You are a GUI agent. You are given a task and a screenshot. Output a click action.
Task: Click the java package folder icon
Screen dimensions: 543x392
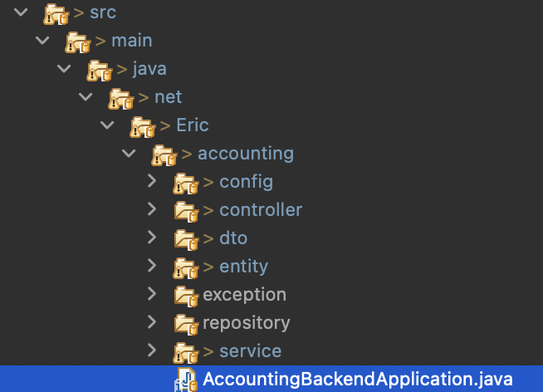click(100, 70)
